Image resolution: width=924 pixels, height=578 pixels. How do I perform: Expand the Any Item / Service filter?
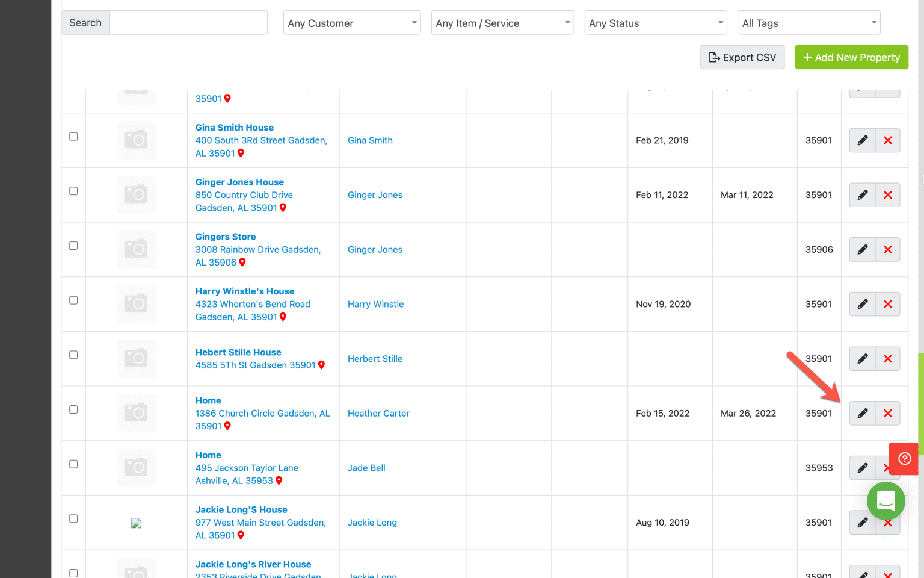click(x=502, y=23)
